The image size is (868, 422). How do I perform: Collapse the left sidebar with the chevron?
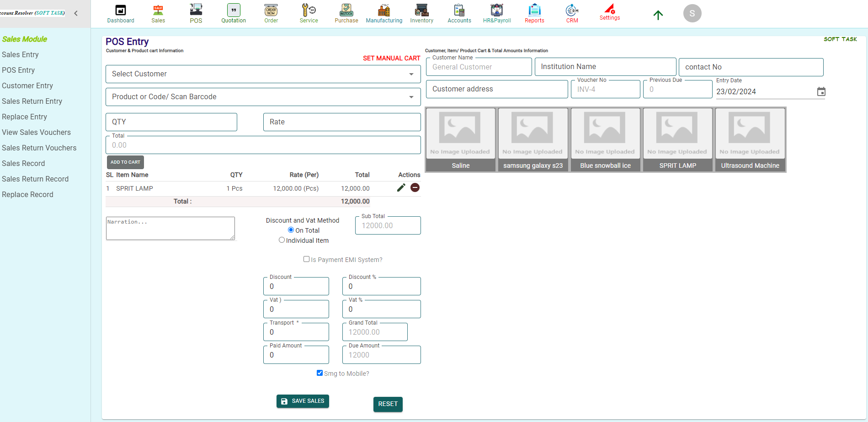[76, 13]
